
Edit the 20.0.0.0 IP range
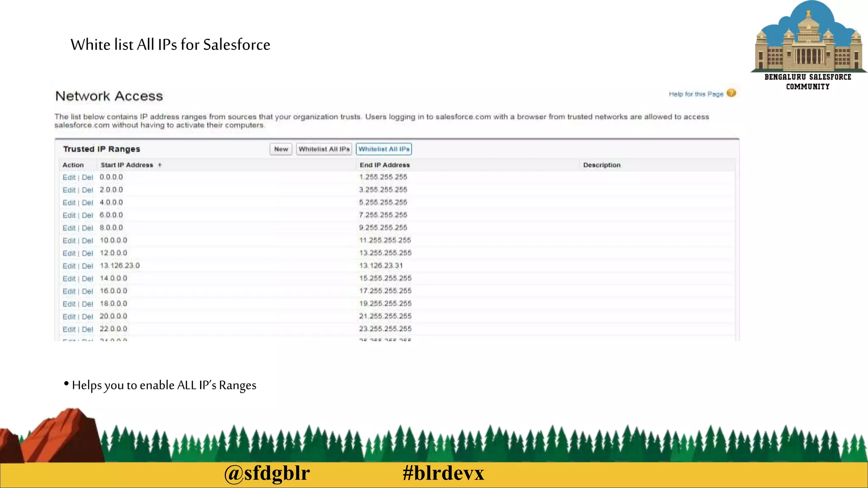69,317
